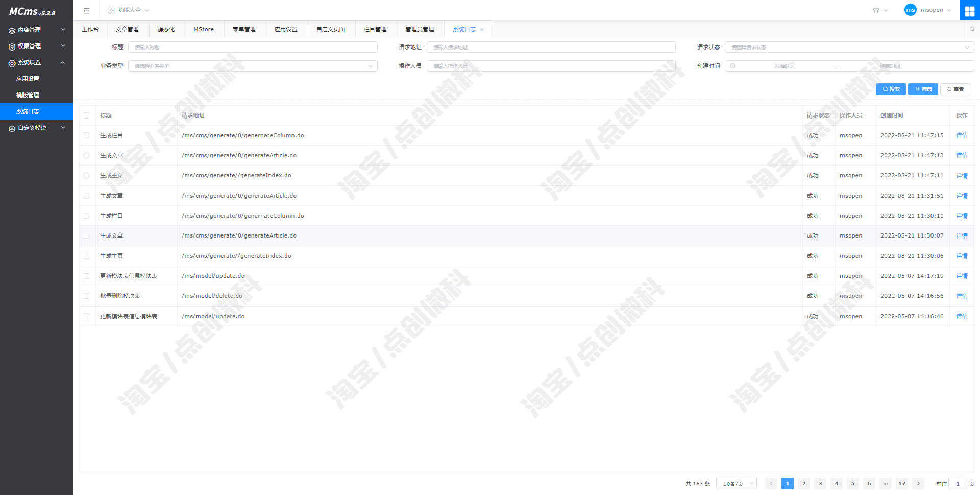Click the 操作人员 input field
The image size is (980, 495).
tap(551, 66)
